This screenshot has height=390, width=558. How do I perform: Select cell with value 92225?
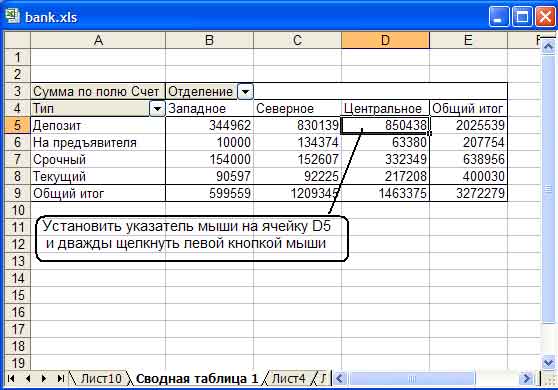coord(298,176)
